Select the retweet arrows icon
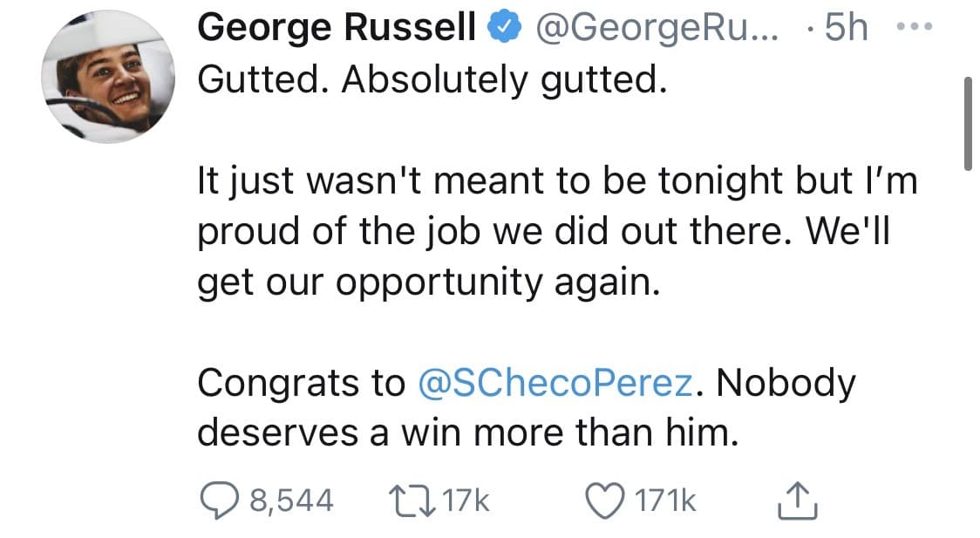The height and width of the screenshot is (538, 980). [413, 500]
